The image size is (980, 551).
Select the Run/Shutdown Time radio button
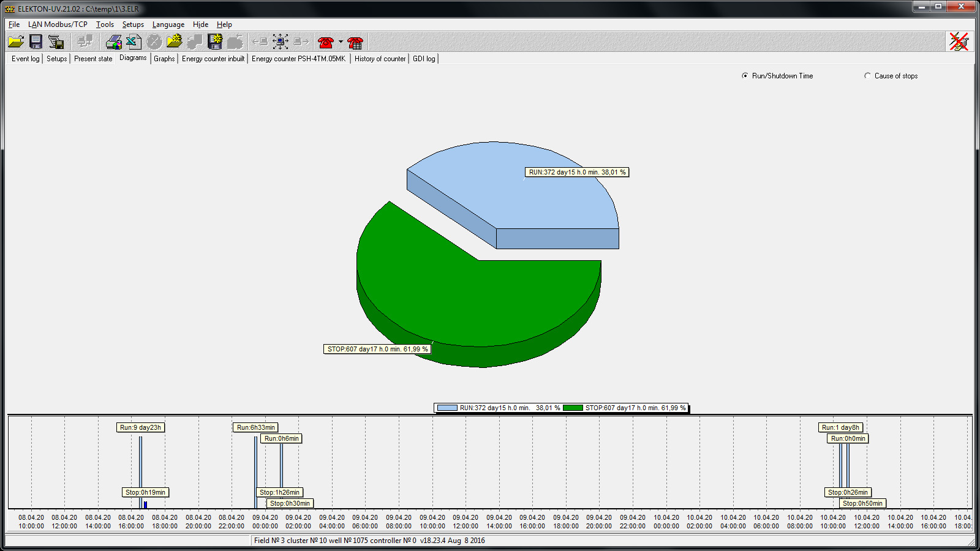[745, 76]
